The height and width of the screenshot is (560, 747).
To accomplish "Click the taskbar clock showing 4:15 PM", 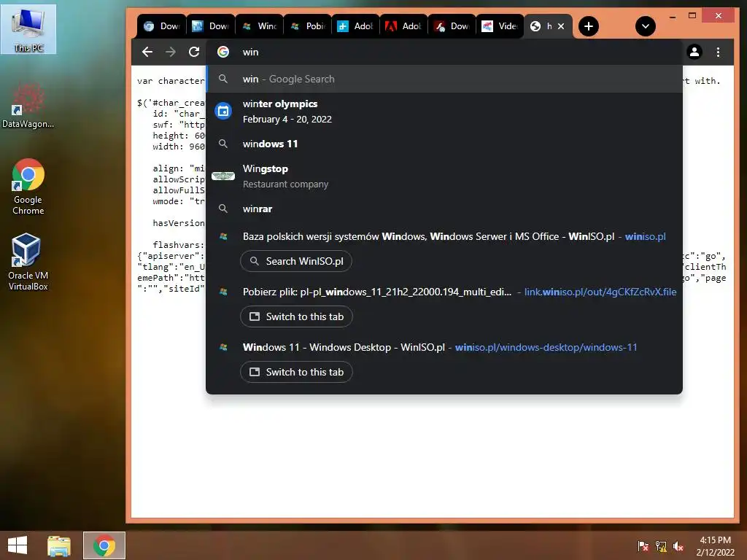I will [715, 546].
